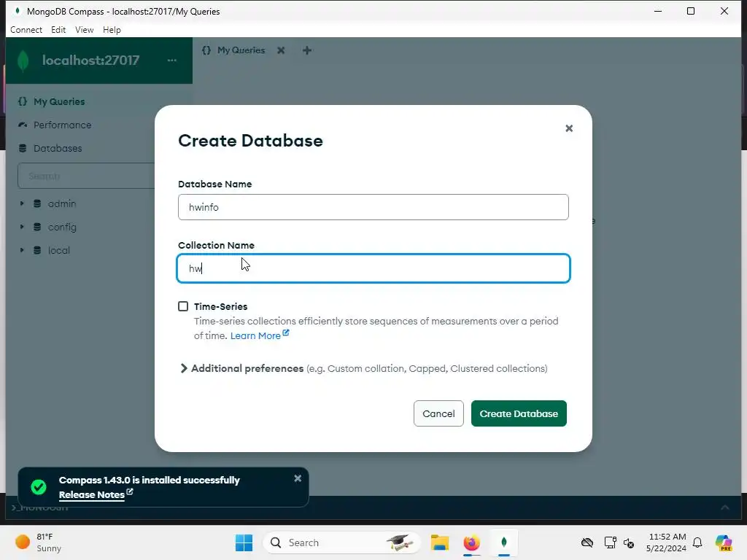
Task: Dismiss the Compass installed notification
Action: point(298,478)
